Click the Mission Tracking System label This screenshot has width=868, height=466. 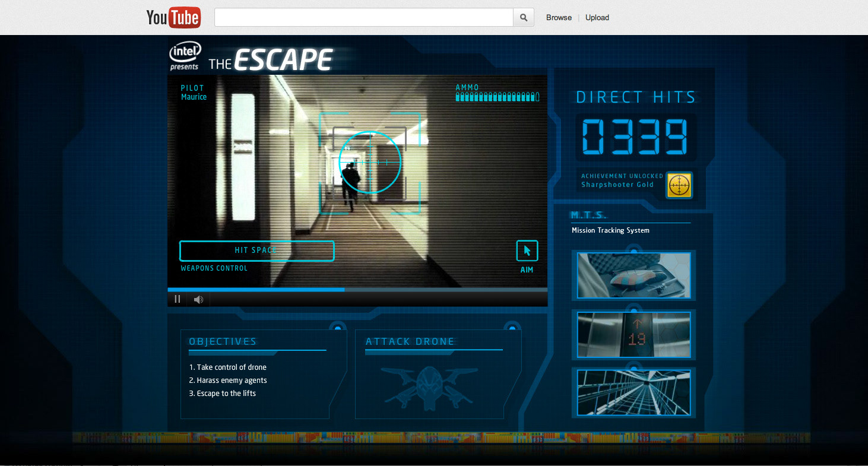coord(610,230)
